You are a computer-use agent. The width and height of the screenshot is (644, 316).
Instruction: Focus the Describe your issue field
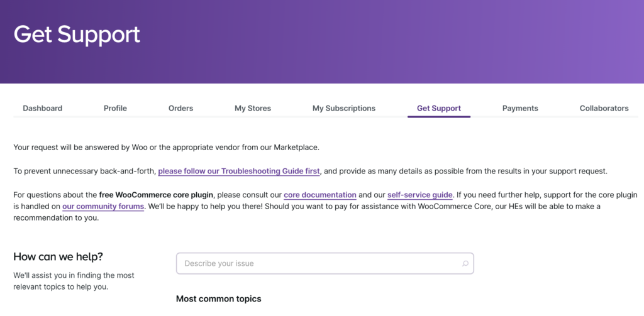click(x=318, y=264)
